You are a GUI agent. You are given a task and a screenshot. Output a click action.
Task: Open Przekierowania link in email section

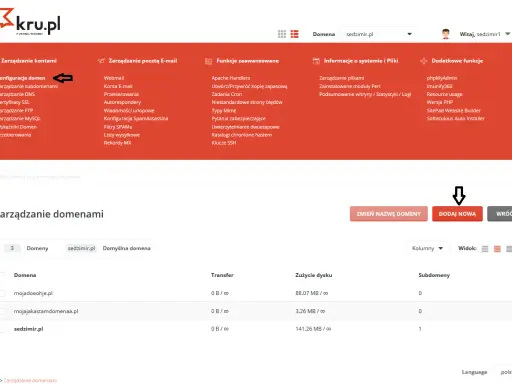121,94
